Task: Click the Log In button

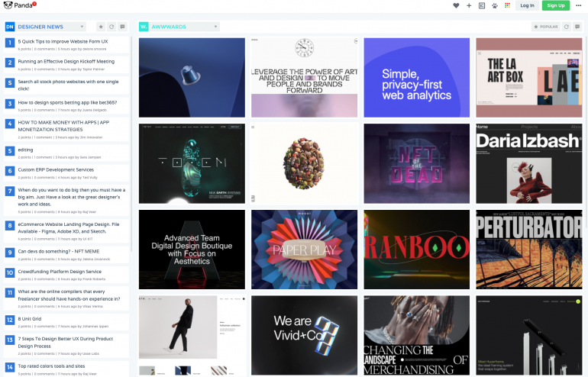Action: point(527,5)
